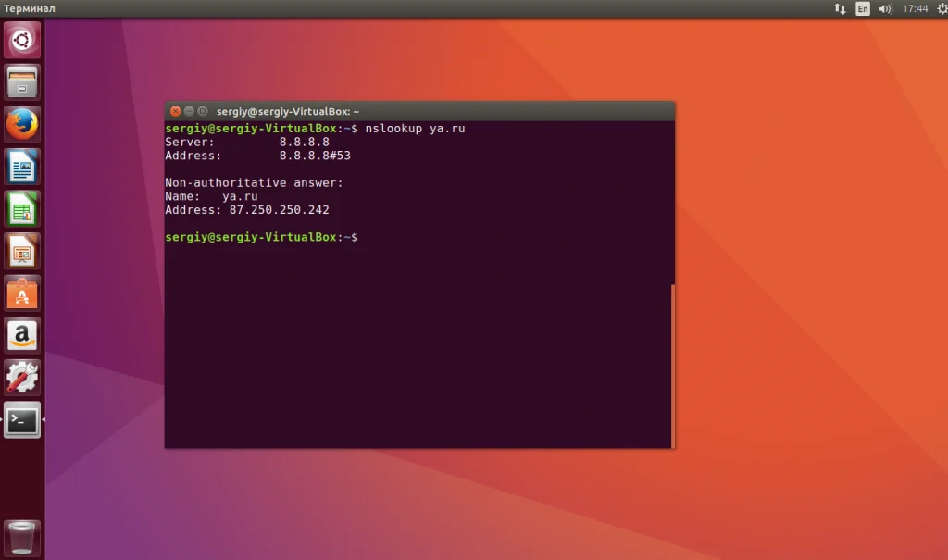Open the network connections indicator
The image size is (948, 560).
[x=840, y=8]
